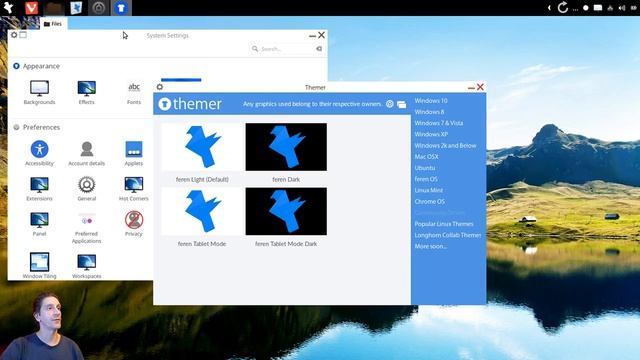Click the clear icon in Settings search box

tap(319, 49)
